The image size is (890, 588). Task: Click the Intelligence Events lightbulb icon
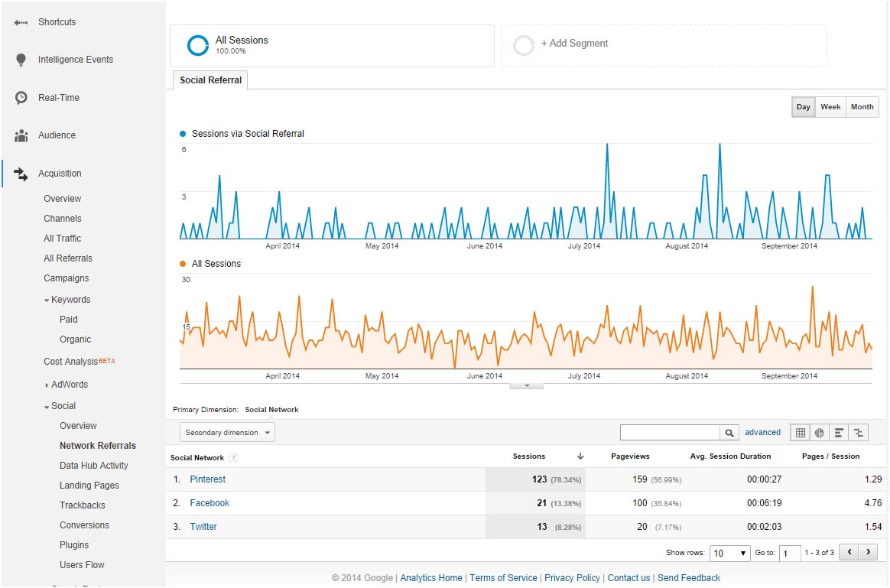(21, 60)
